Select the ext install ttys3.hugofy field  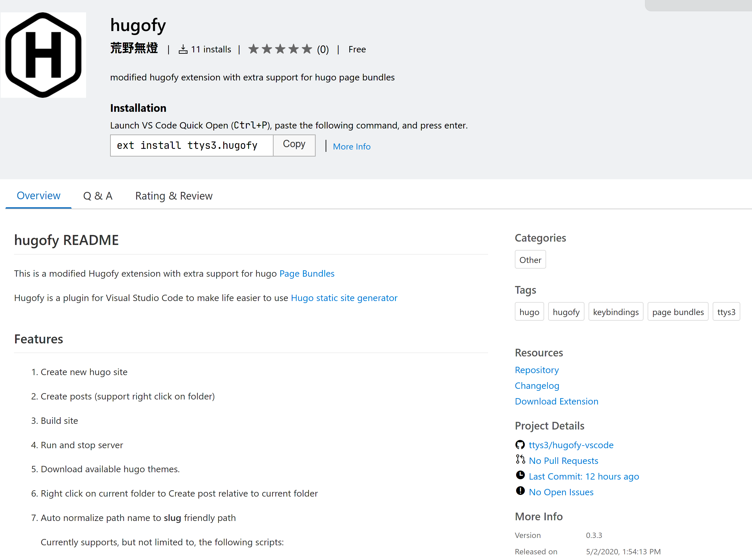(x=192, y=146)
